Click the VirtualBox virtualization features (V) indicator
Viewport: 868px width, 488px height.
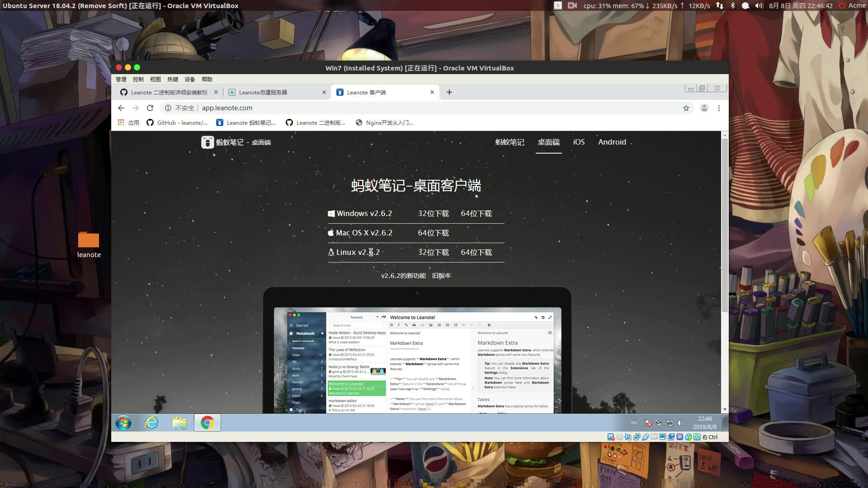point(679,437)
